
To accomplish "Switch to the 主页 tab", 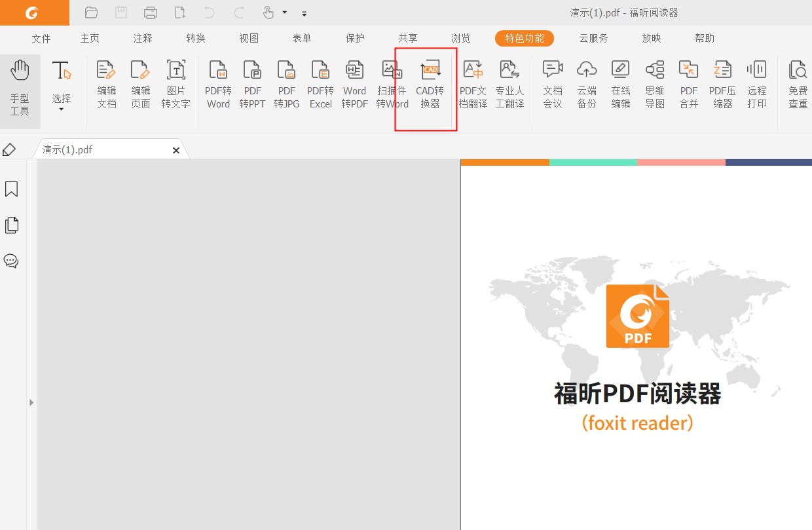I will pyautogui.click(x=90, y=39).
